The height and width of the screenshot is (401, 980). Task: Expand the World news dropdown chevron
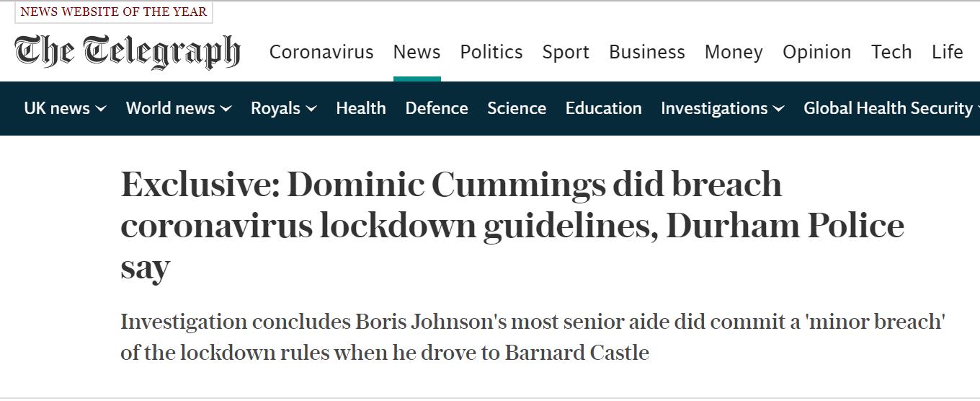[226, 109]
